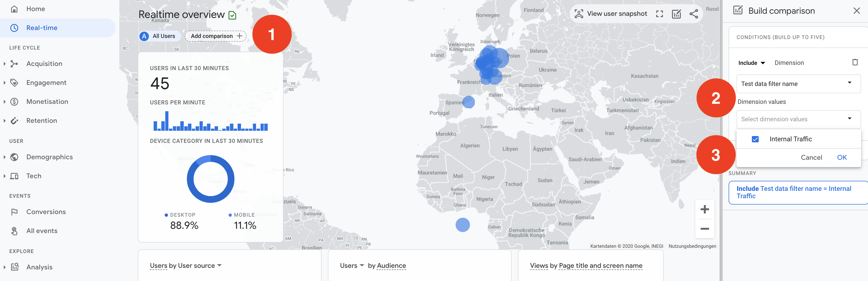868x281 pixels.
Task: Click the Audience dimension selector
Action: pyautogui.click(x=391, y=265)
